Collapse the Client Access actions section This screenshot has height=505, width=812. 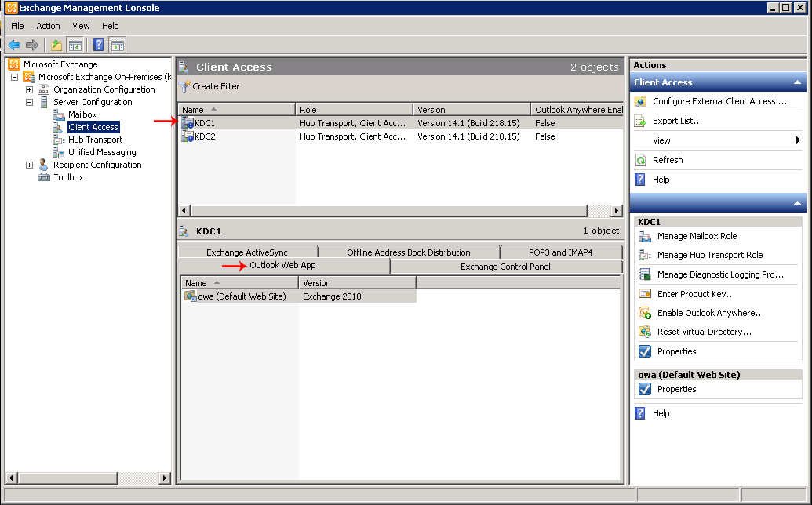pos(798,82)
